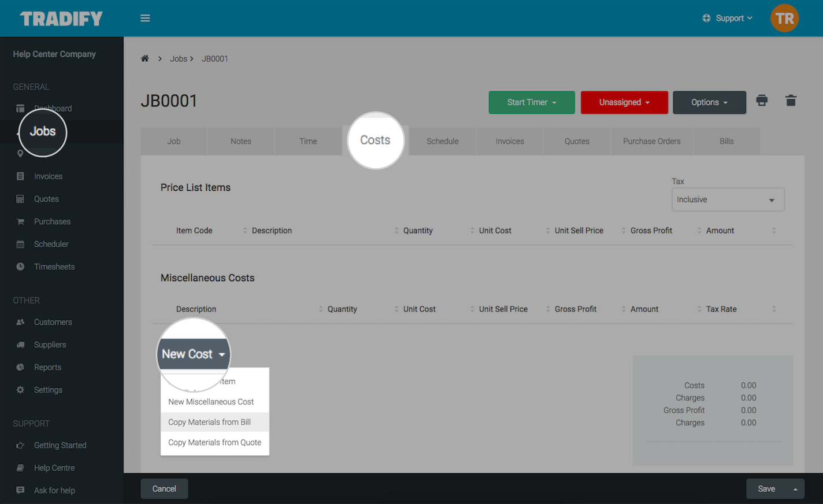
Task: Click the Help Center Company name
Action: (54, 54)
